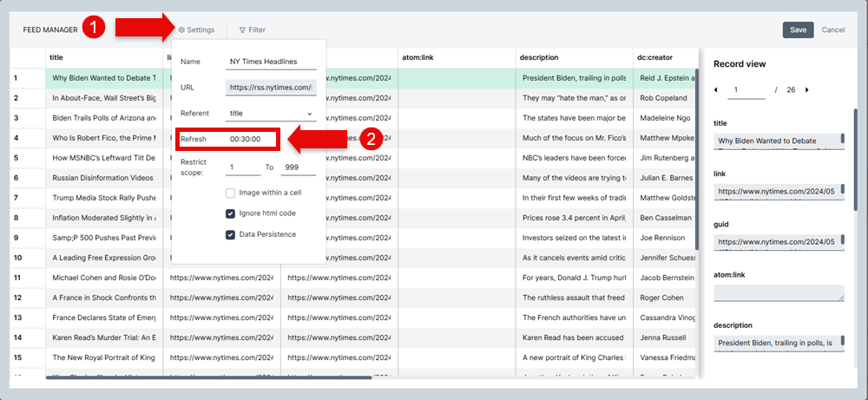Screen dimensions: 868x400
Task: Click row number 11 header
Action: tap(27, 277)
